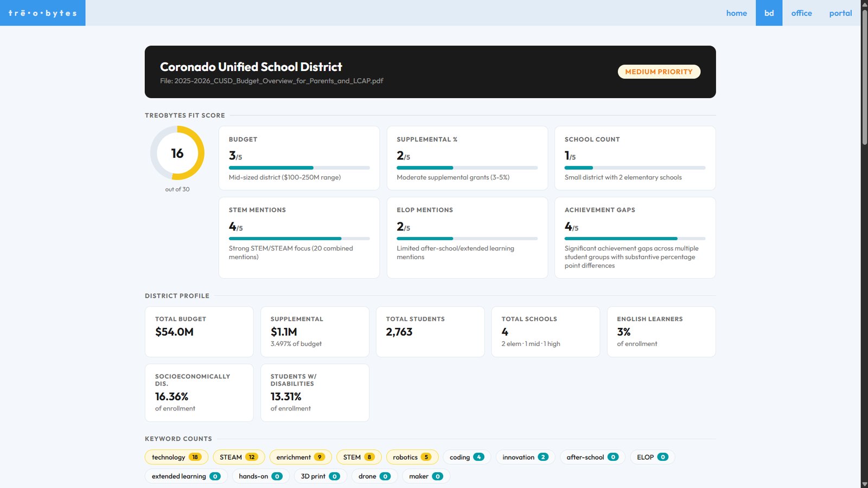Click the MEDIUM PRIORITY badge
Image resolution: width=868 pixels, height=488 pixels.
(x=659, y=72)
